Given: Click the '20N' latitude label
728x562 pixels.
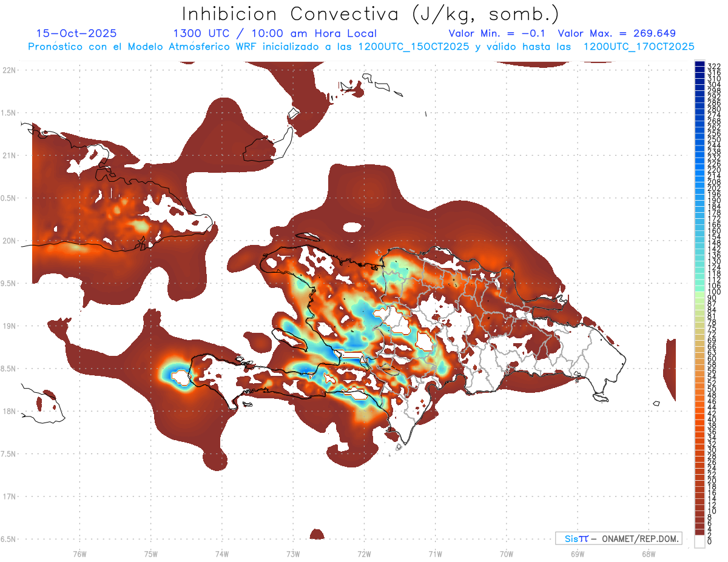Looking at the screenshot, I should tap(9, 241).
